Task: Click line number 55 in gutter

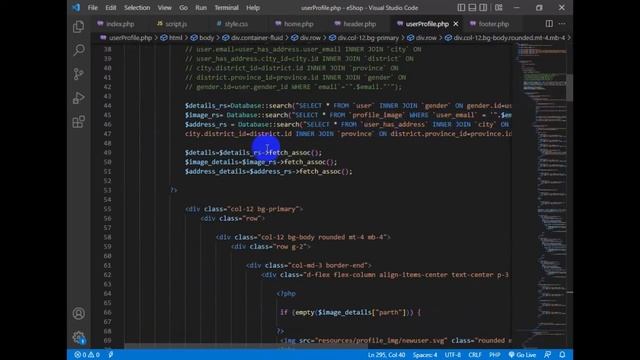Action: click(107, 209)
